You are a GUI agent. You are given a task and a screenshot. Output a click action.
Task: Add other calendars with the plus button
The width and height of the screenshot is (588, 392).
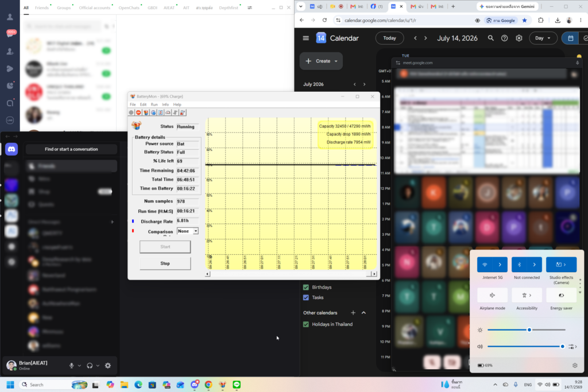353,313
